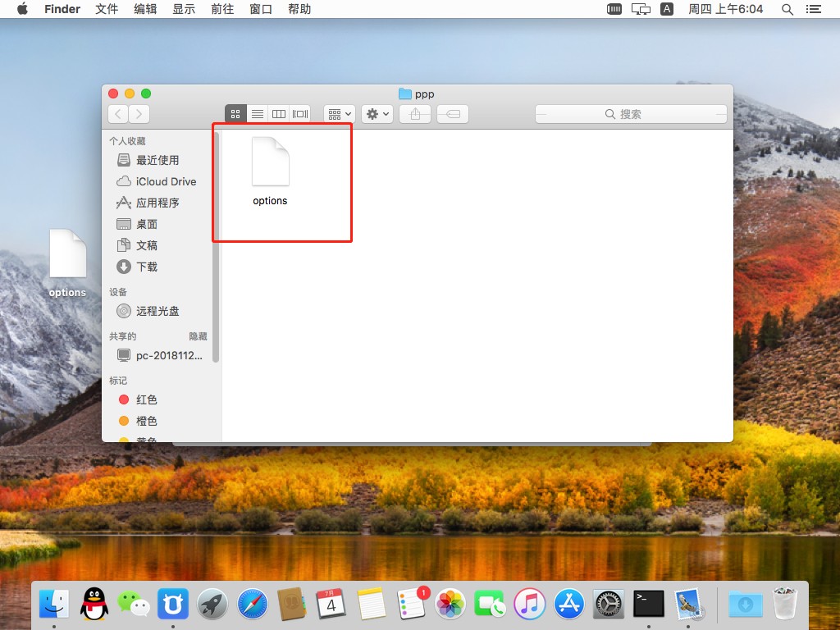Select the 红色 tag in sidebar
840x630 pixels.
pos(147,399)
